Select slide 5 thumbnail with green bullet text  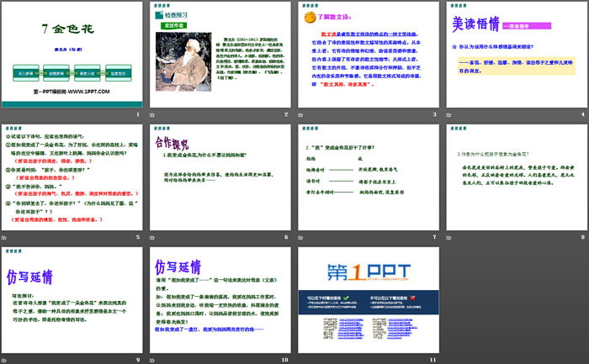tap(72, 175)
